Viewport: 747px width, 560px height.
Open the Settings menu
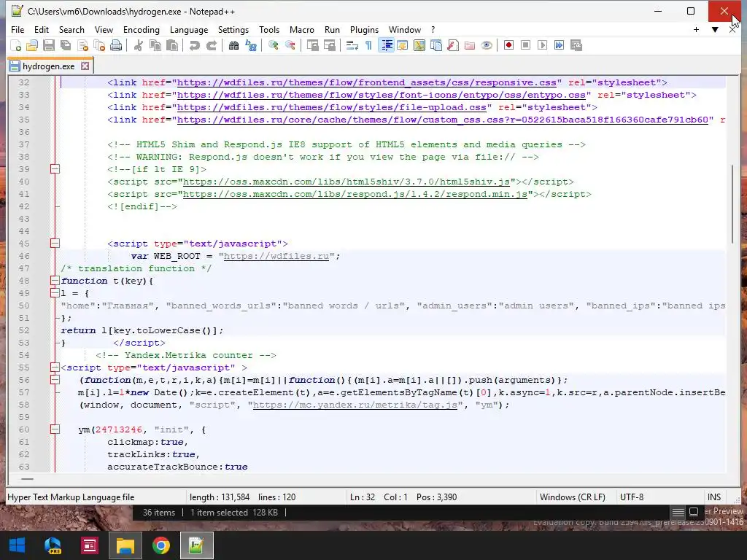[x=233, y=29]
